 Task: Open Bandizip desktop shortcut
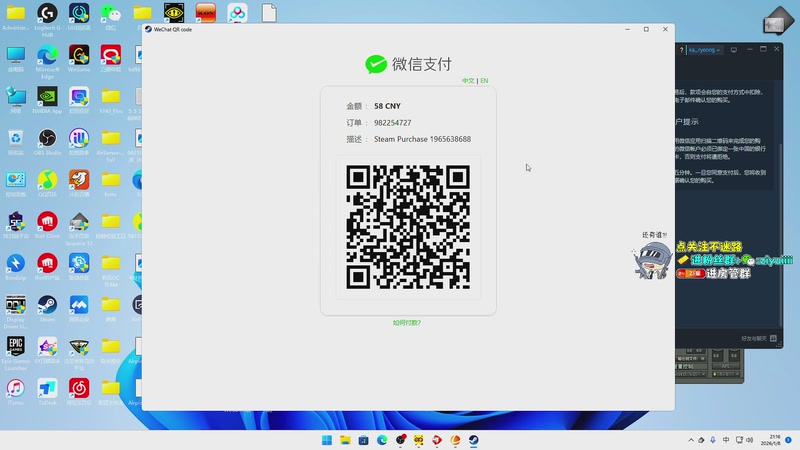16,267
